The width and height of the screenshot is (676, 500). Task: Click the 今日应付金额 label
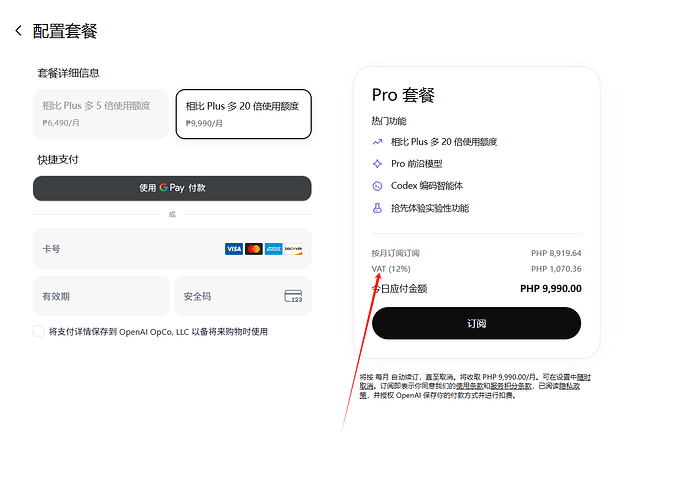point(400,288)
